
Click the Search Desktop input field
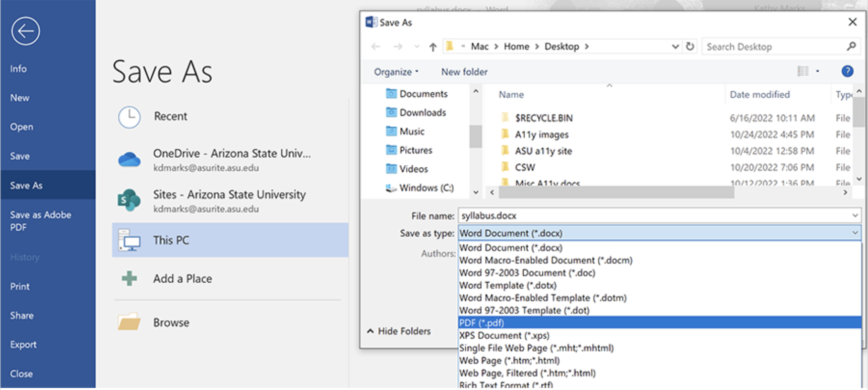774,47
